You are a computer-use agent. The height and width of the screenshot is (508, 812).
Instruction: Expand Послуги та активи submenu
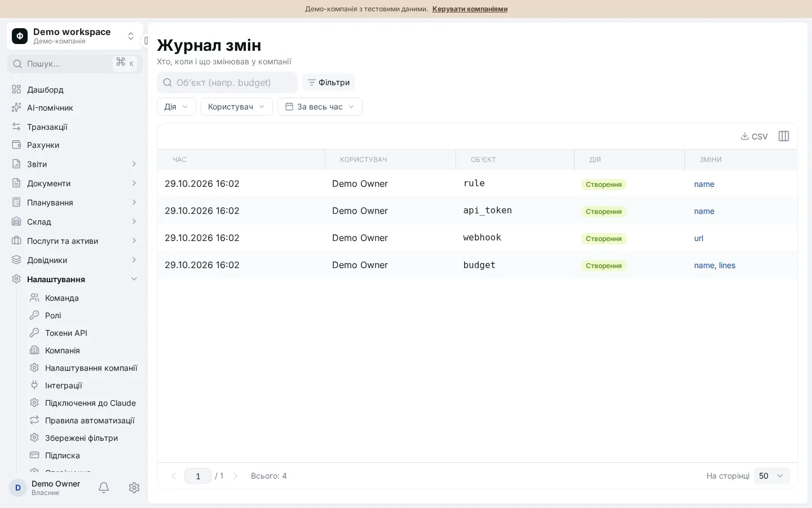(x=74, y=241)
